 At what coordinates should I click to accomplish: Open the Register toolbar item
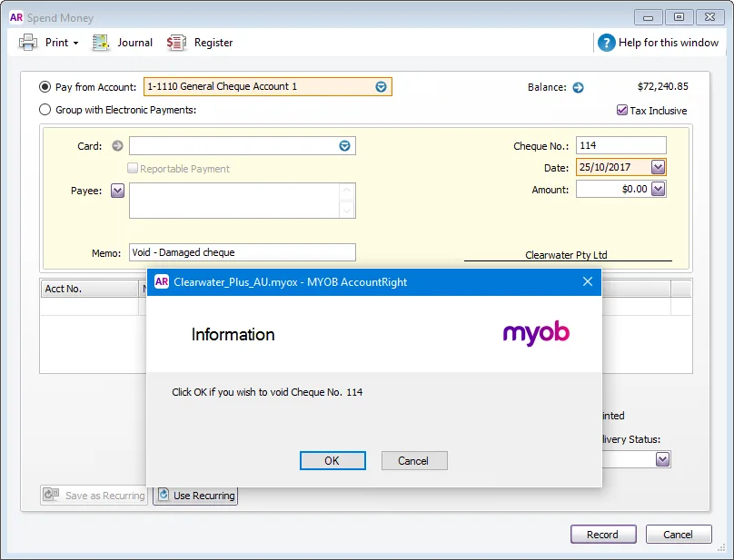213,43
